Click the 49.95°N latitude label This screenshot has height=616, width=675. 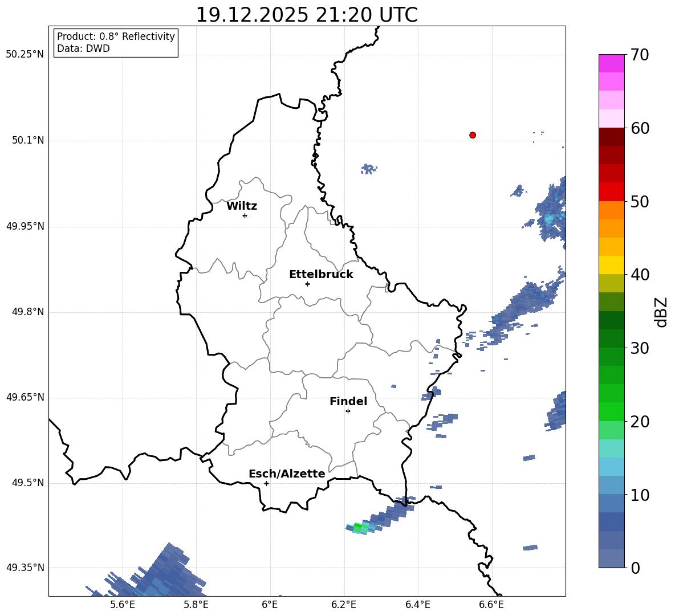[25, 226]
